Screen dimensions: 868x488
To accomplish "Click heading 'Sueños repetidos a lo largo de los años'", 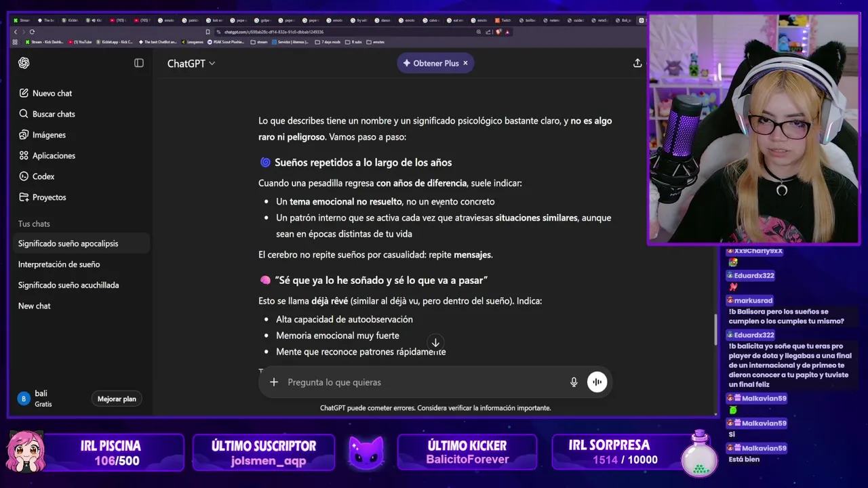I will pos(363,163).
